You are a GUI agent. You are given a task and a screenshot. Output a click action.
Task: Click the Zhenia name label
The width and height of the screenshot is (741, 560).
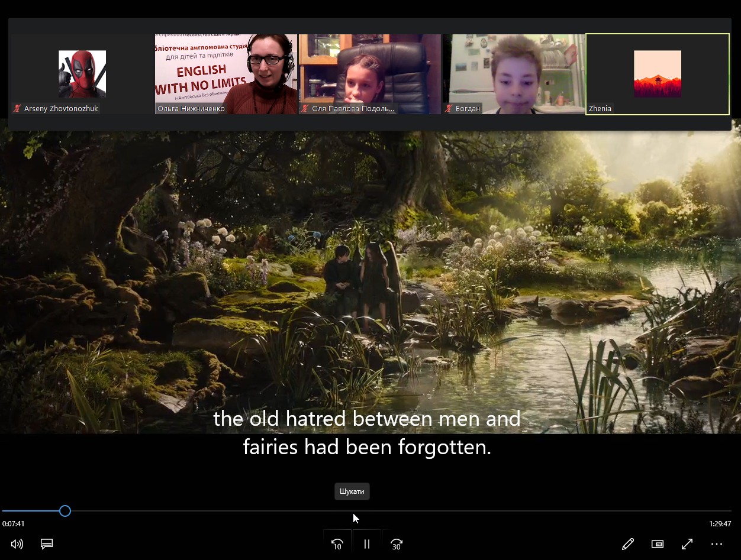(x=600, y=109)
